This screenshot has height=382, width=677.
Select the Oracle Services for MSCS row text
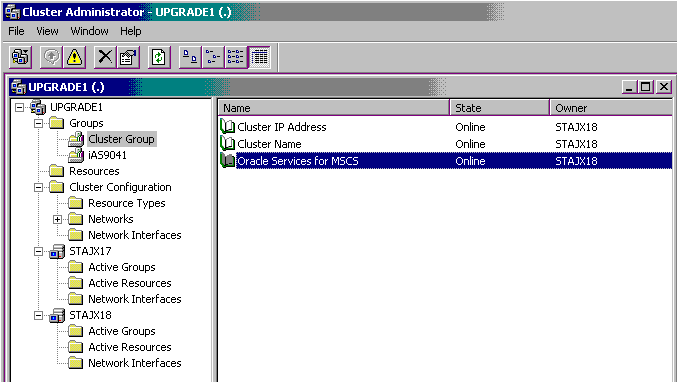pyautogui.click(x=298, y=161)
